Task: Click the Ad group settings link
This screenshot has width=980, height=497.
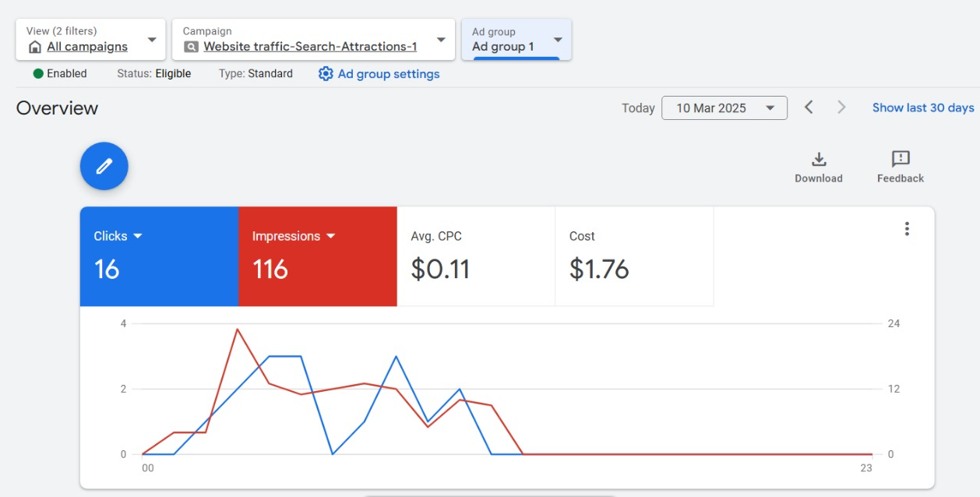Action: tap(388, 74)
